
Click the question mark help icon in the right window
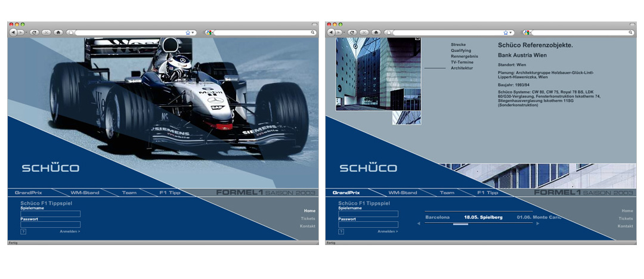point(341,232)
